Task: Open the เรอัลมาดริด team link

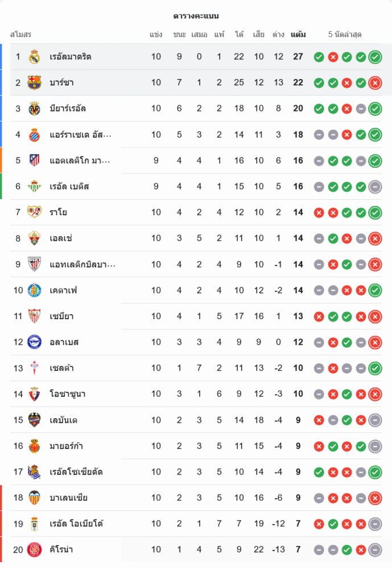Action: [x=71, y=57]
